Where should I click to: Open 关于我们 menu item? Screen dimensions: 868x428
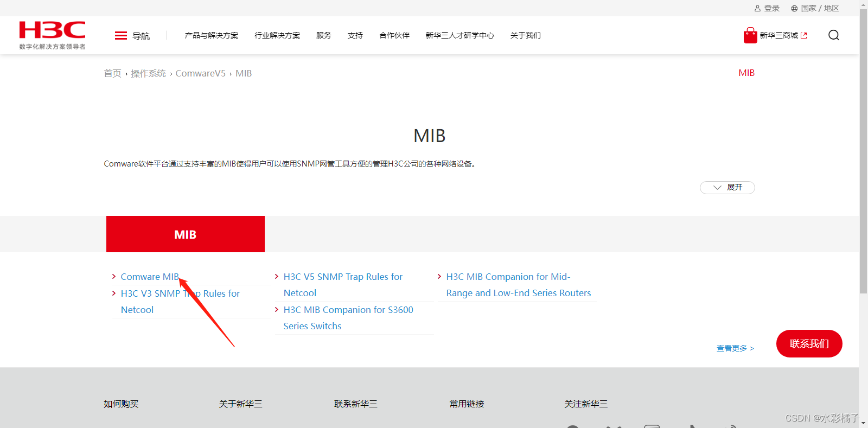point(526,35)
